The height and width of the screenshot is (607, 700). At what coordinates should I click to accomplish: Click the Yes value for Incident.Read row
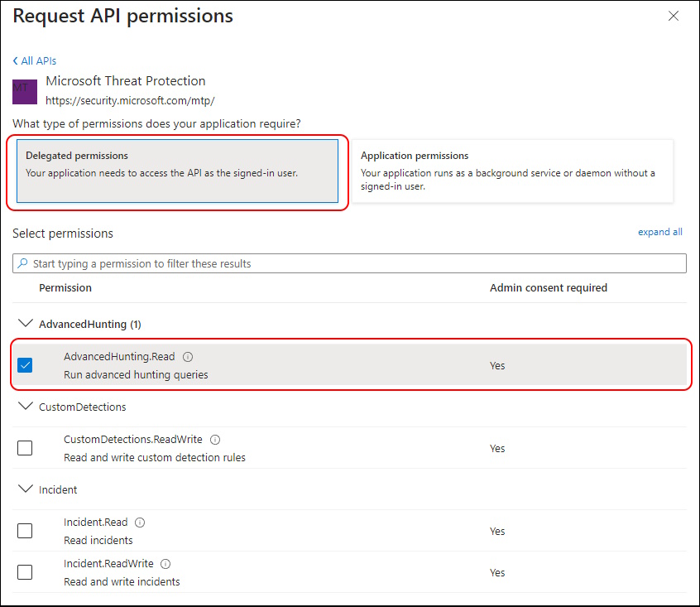click(497, 532)
